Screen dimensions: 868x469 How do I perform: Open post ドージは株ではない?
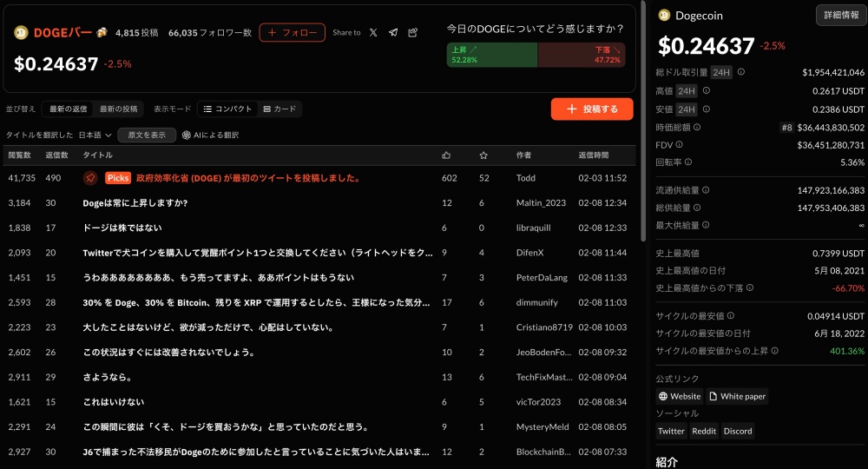pyautogui.click(x=122, y=228)
